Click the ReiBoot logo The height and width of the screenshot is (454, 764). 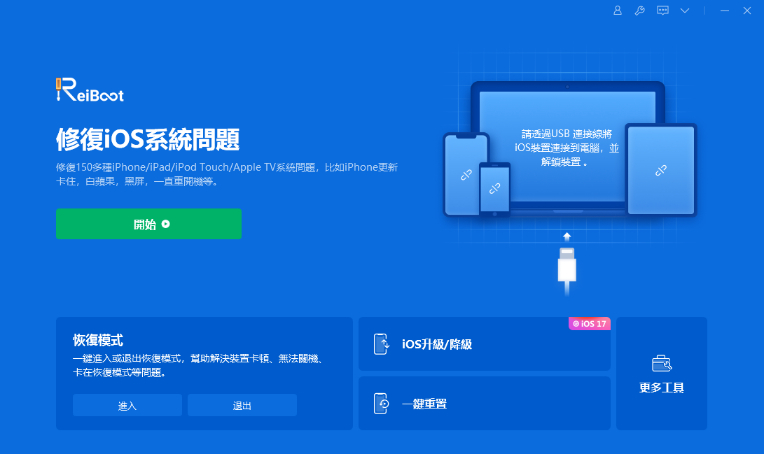[x=90, y=90]
